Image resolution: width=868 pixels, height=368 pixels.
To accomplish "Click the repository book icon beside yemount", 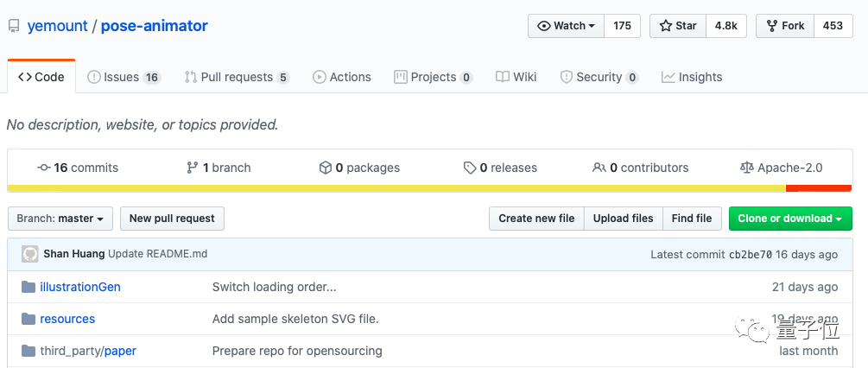I will click(x=14, y=26).
